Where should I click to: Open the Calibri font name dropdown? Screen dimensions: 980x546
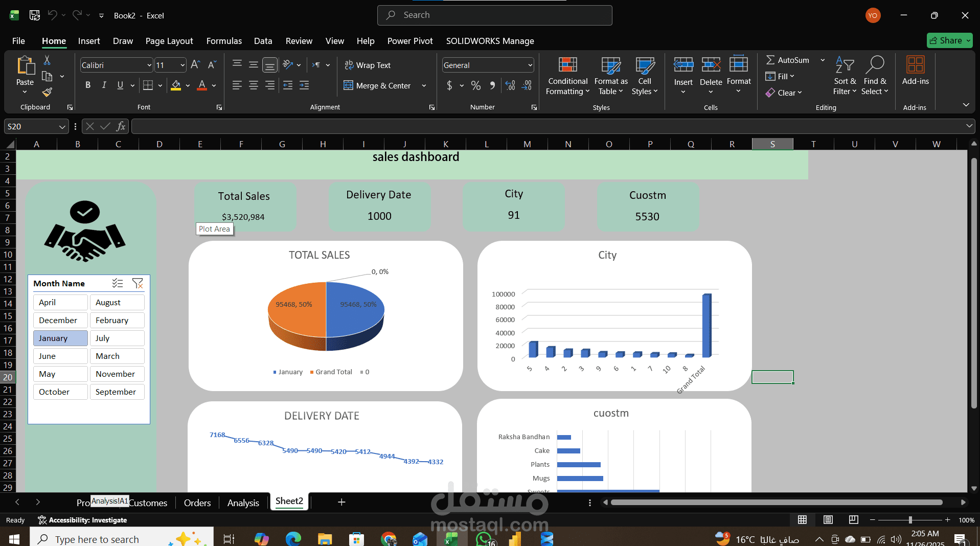tap(149, 65)
